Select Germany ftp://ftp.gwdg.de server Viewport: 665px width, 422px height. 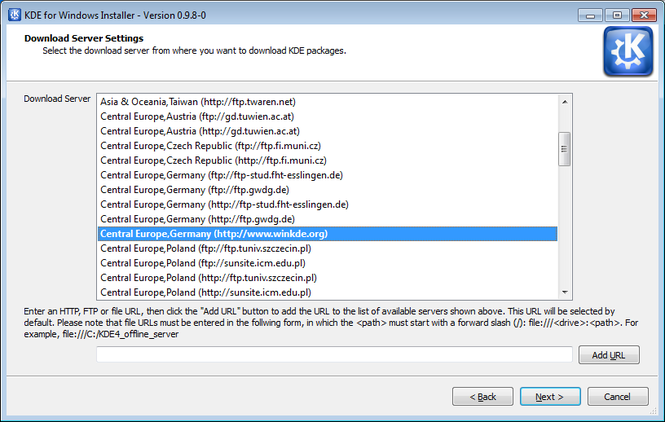(x=327, y=190)
